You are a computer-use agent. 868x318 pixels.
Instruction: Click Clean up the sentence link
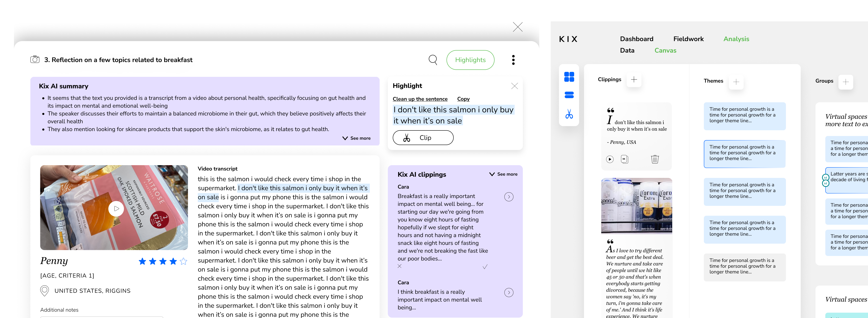tap(420, 99)
